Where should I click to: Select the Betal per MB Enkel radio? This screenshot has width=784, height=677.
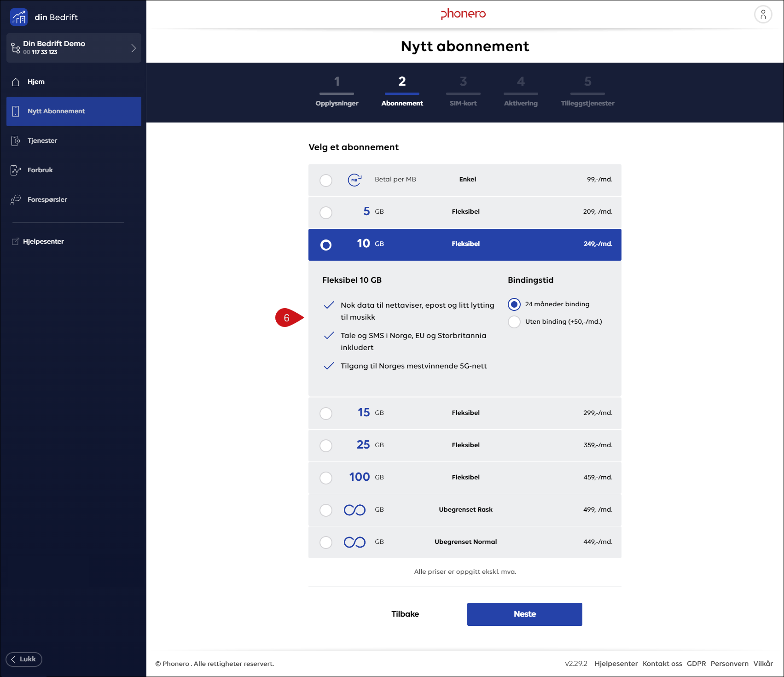(x=326, y=180)
